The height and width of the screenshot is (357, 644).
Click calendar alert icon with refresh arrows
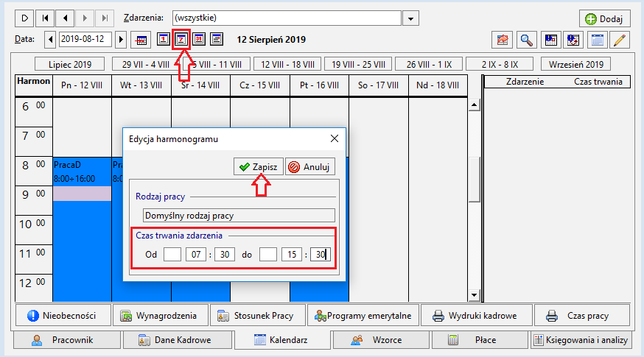pos(573,40)
